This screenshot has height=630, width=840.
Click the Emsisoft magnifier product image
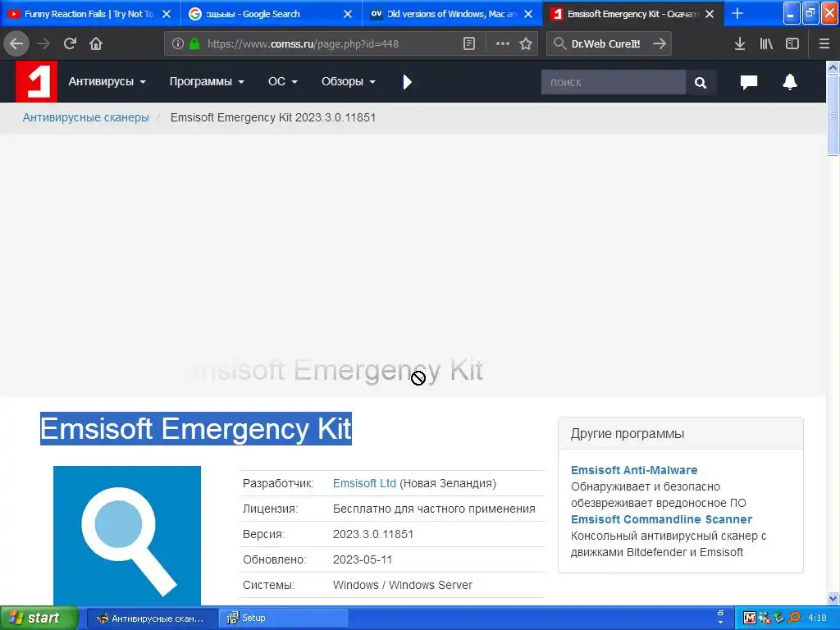[x=127, y=535]
